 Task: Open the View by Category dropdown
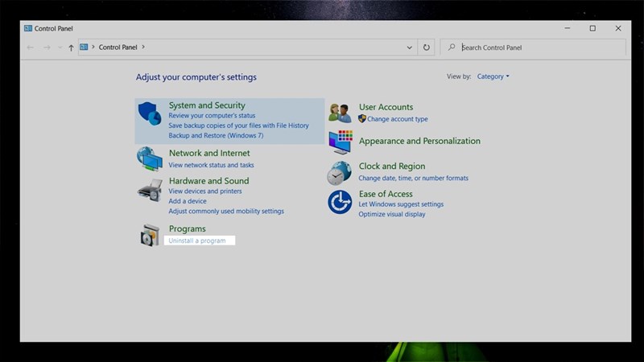tap(493, 76)
